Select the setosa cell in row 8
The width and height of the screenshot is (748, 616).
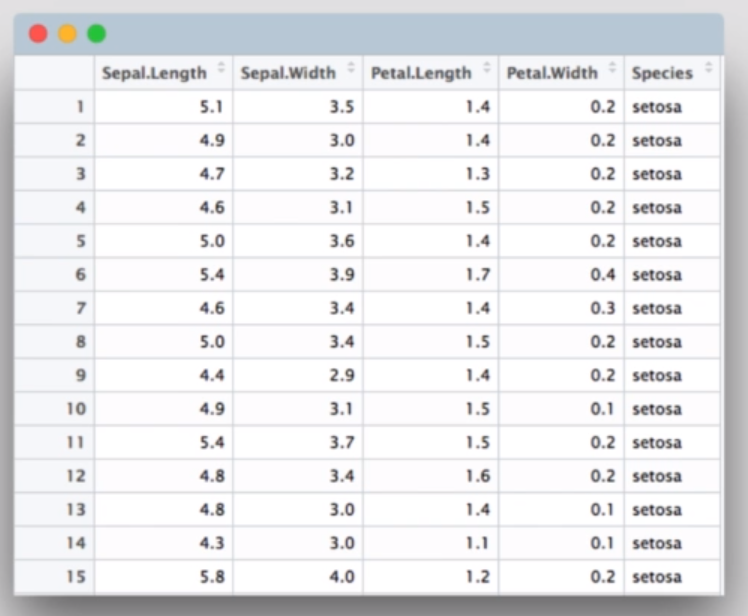(x=672, y=342)
